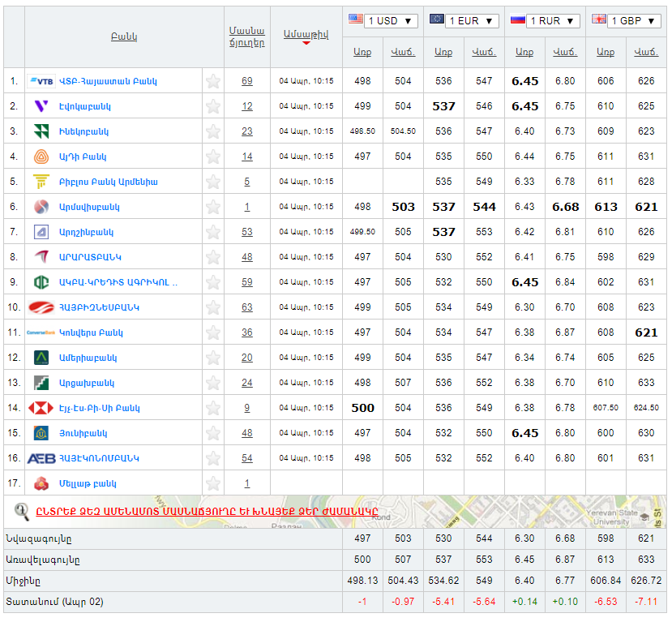
Task: Click the Inecobank green logo
Action: (41, 131)
